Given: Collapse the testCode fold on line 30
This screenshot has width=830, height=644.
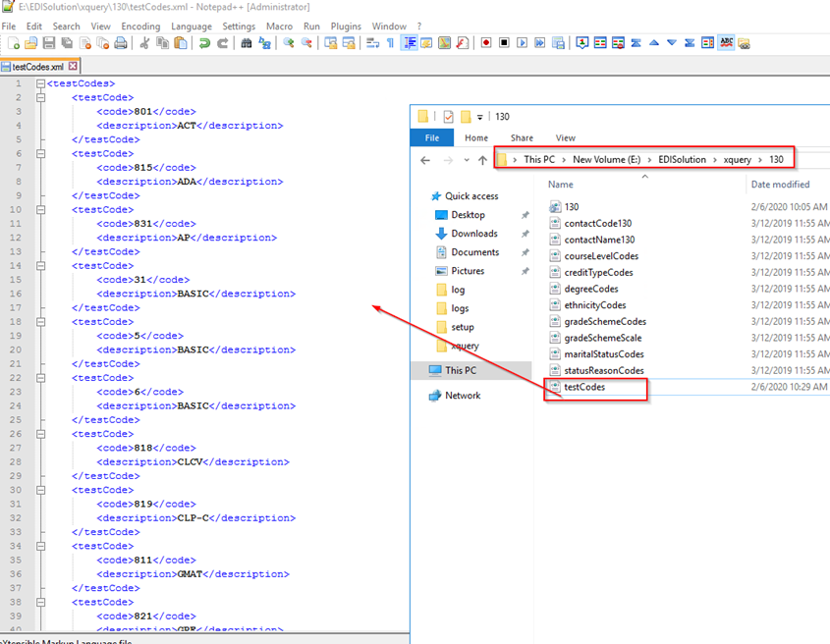Looking at the screenshot, I should click(x=40, y=490).
